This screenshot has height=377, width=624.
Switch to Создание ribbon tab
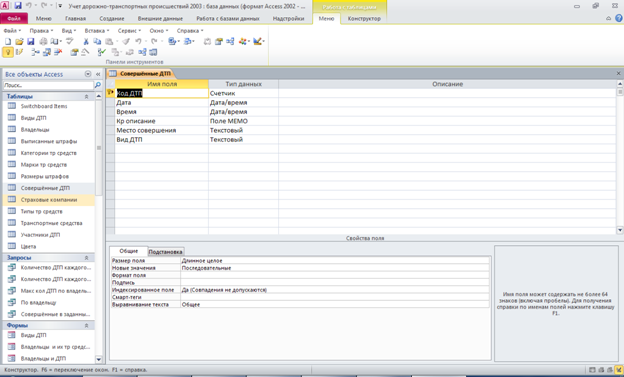[112, 18]
